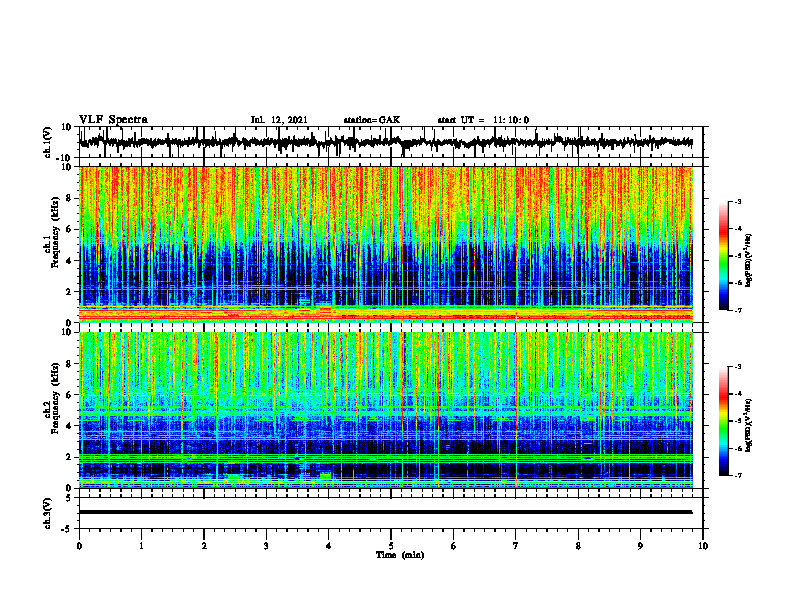Viewport: 792px width, 612px height.
Task: Click time axis tick label "6"
Action: 454,546
